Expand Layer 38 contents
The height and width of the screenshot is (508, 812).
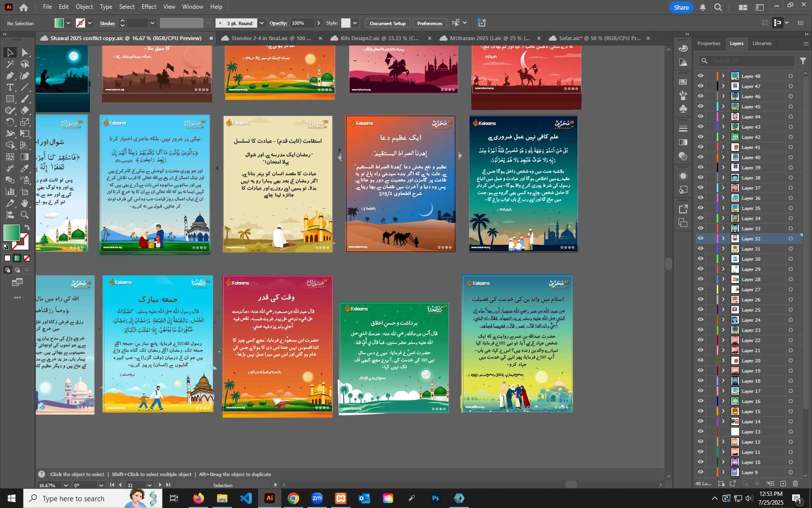click(723, 178)
